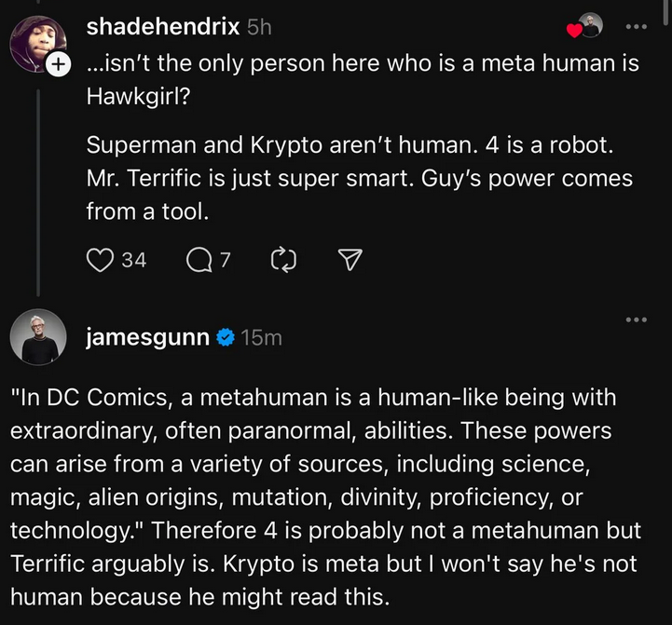Open the three-dot menu on shadehendrix's post
672x625 pixels.
click(x=636, y=27)
